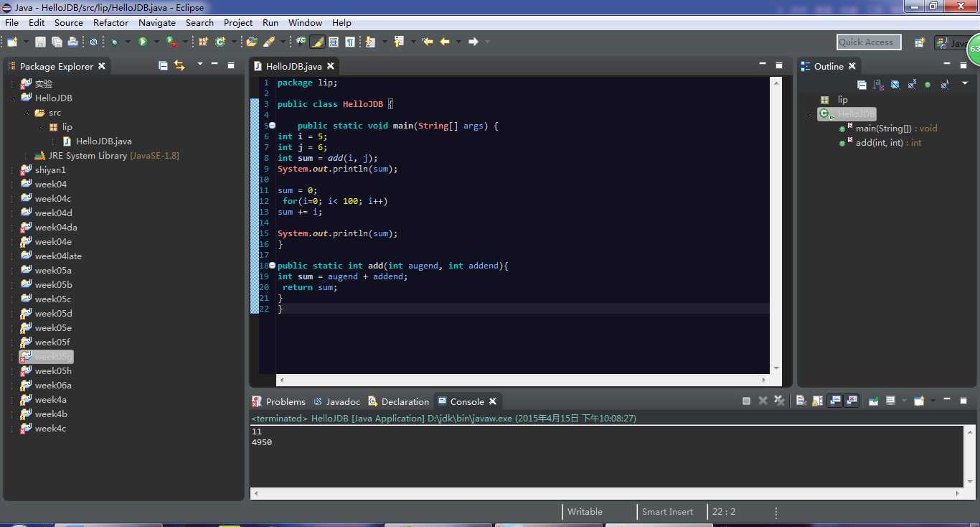Toggle Sort alphabetically in Outline panel
This screenshot has width=980, height=527.
[x=878, y=85]
